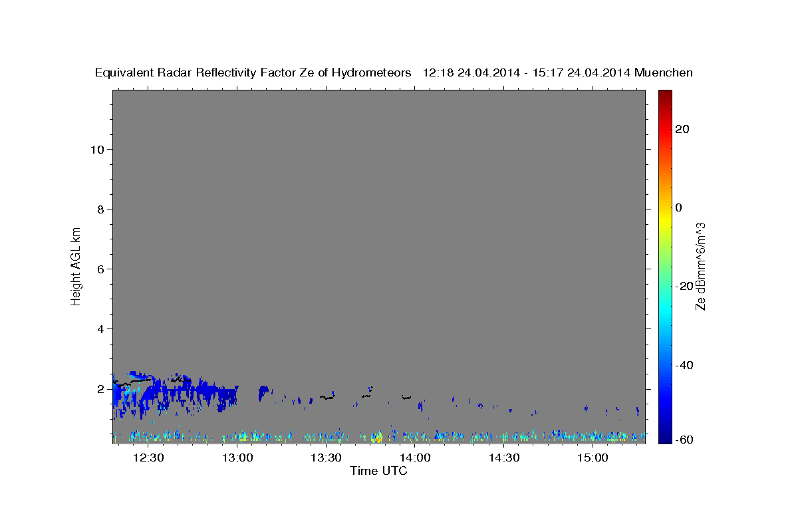Click the 14:00 time tick label
The image size is (798, 532).
(x=415, y=458)
